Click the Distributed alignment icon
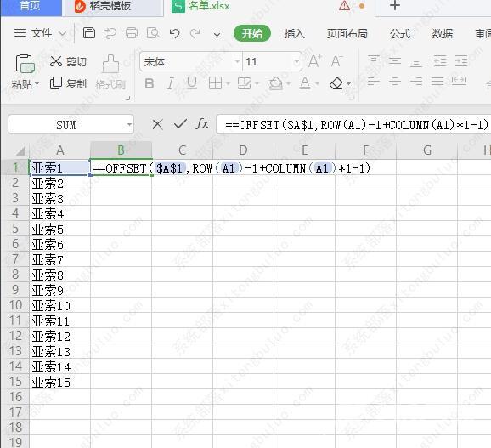Image resolution: width=491 pixels, height=448 pixels. pyautogui.click(x=459, y=83)
